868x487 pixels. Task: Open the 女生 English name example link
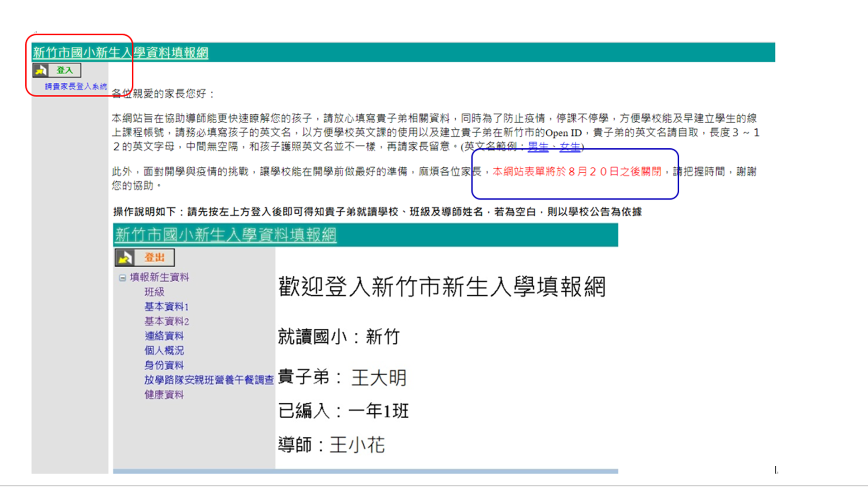(x=570, y=147)
